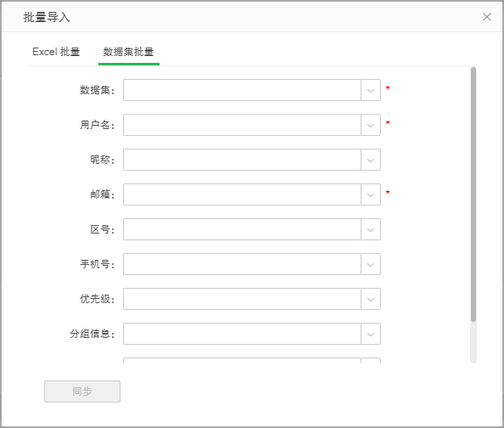Focus the 用户名 input field
This screenshot has height=428, width=504.
(x=242, y=125)
